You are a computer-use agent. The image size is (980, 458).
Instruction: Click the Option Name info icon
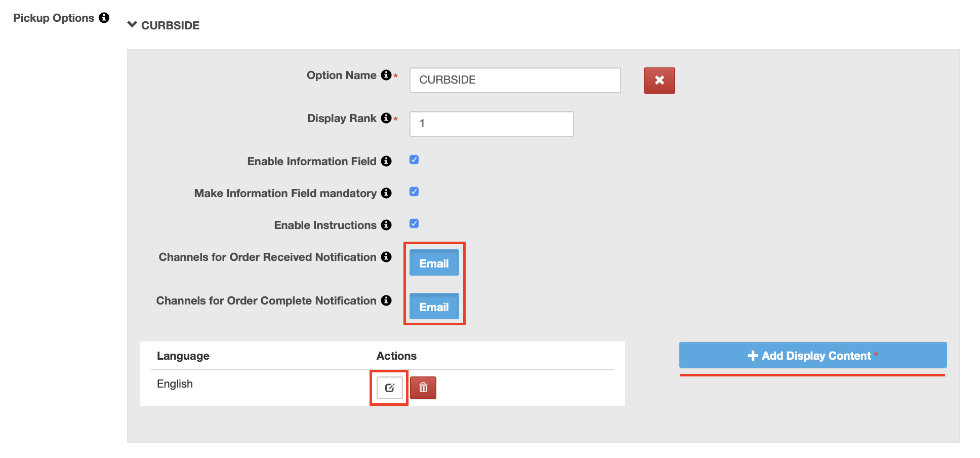click(386, 74)
